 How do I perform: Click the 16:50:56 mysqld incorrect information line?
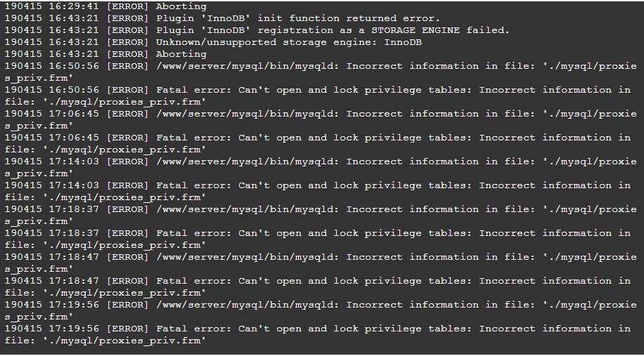(321, 72)
